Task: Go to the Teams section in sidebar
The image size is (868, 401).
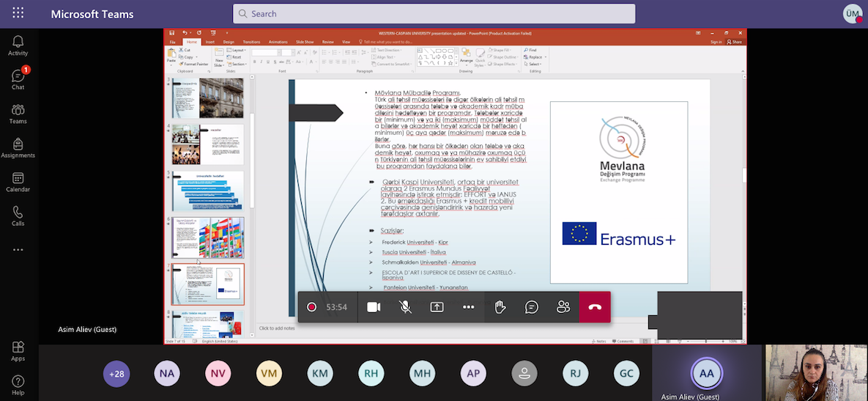Action: 18,114
